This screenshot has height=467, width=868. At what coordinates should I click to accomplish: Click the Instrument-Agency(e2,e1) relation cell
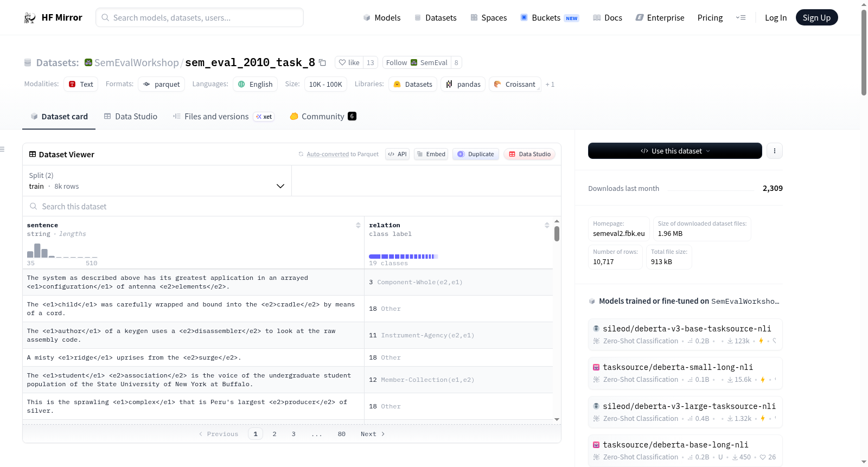458,335
